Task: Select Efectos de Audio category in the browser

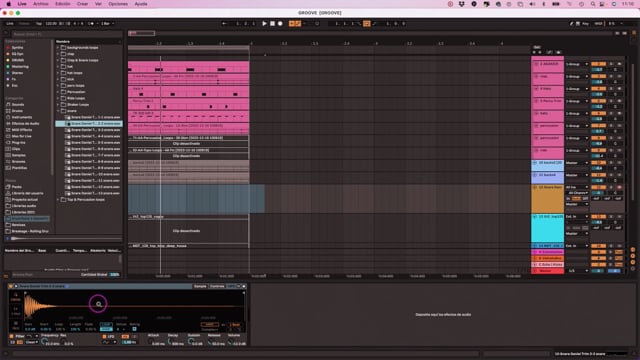Action: (25, 124)
